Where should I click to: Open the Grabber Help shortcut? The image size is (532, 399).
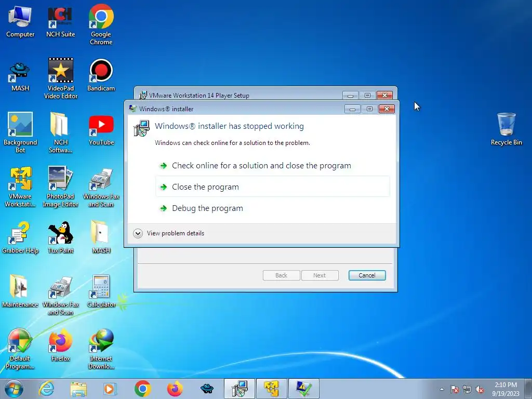20,237
